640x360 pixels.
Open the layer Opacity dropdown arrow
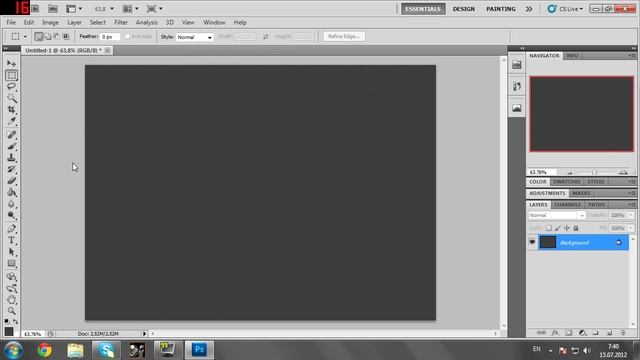pos(631,215)
